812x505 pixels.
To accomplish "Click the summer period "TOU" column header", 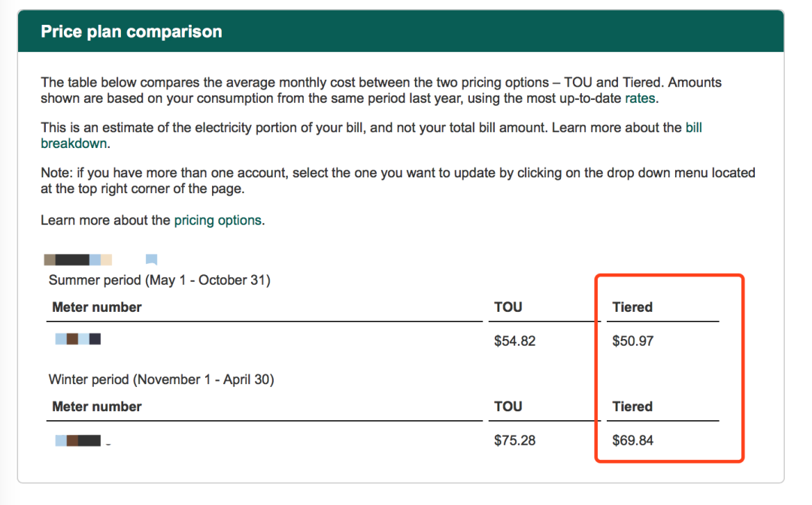I will [508, 307].
